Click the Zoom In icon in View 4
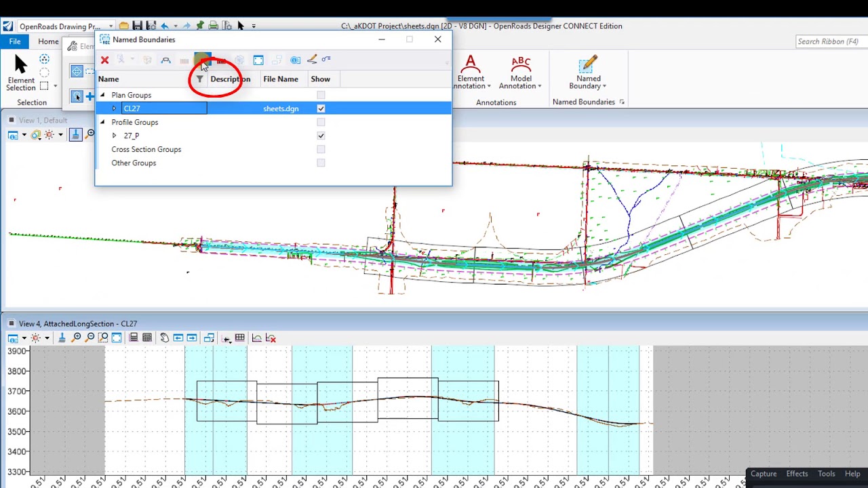The width and height of the screenshot is (868, 488). click(x=77, y=338)
